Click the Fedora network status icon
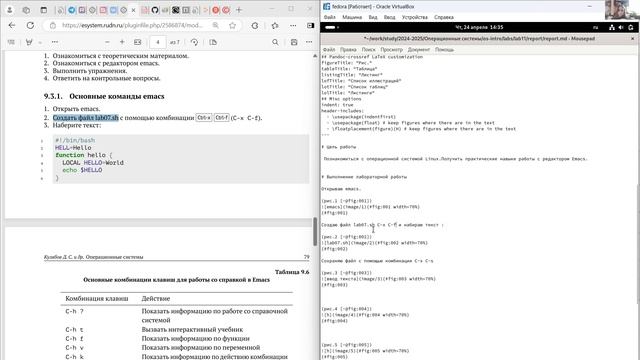The height and width of the screenshot is (360, 640). tap(611, 27)
